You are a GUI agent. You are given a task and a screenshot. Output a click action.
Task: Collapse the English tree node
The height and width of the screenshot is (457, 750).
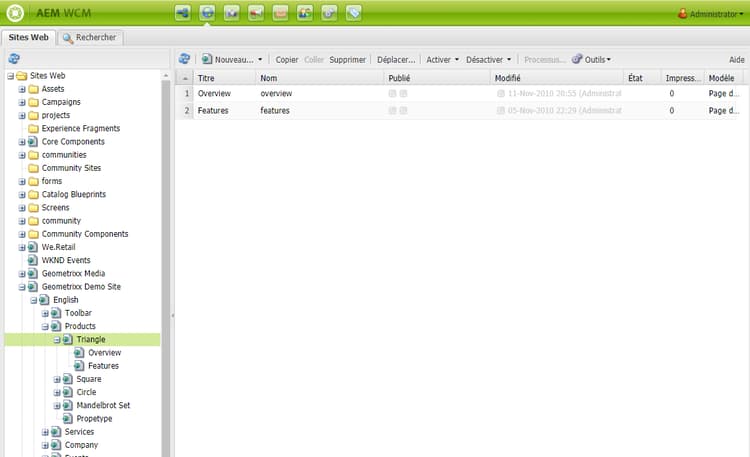coord(33,300)
